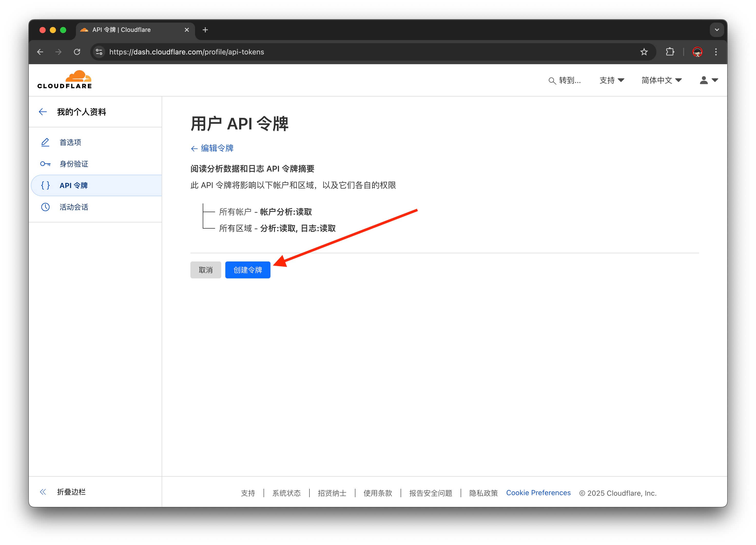756x545 pixels.
Task: Click the 所有区域 - 分析:读取, 日志:读取 line
Action: coord(277,229)
